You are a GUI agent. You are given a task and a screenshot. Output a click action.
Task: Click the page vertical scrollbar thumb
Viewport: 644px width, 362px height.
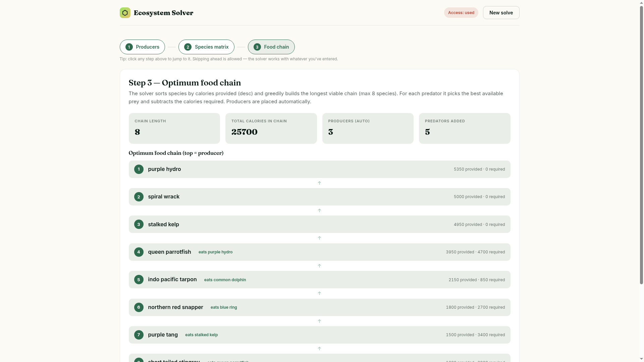pos(641,145)
